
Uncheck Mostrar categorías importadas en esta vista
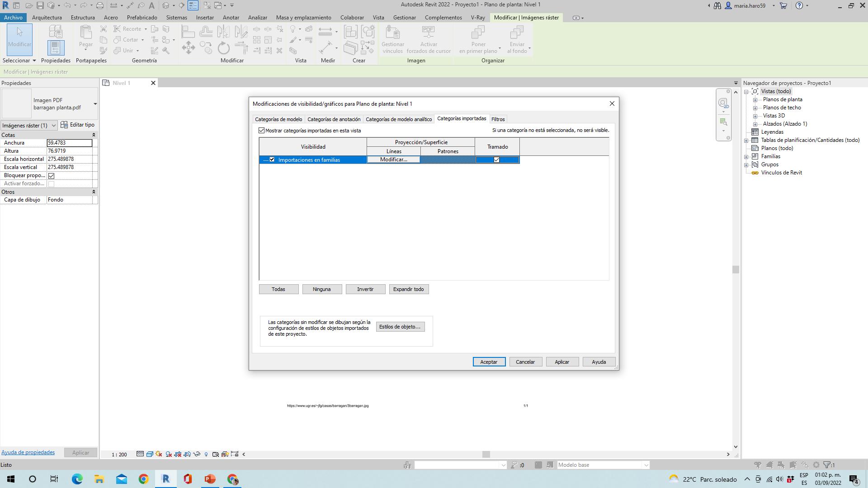point(262,131)
